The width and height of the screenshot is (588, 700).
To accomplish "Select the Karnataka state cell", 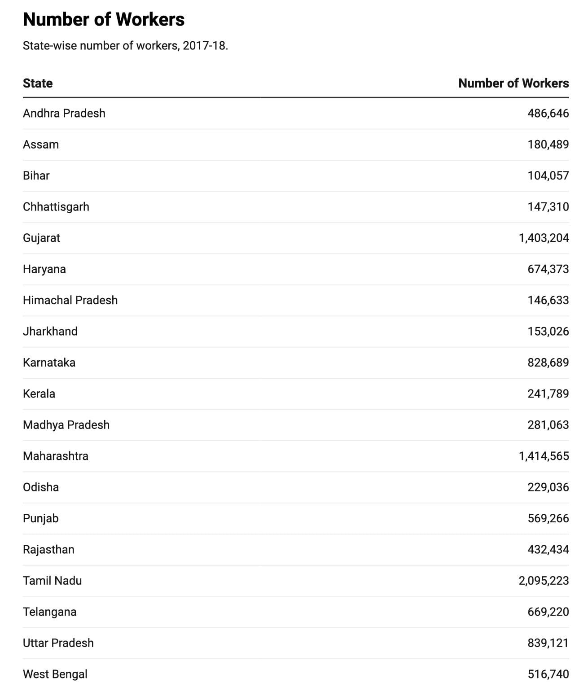I will click(x=49, y=363).
